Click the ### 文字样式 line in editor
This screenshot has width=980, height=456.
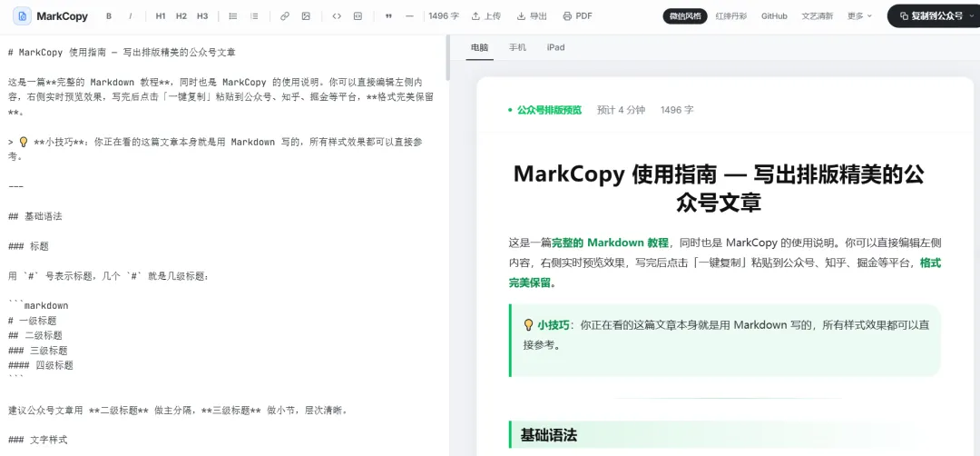(x=38, y=441)
